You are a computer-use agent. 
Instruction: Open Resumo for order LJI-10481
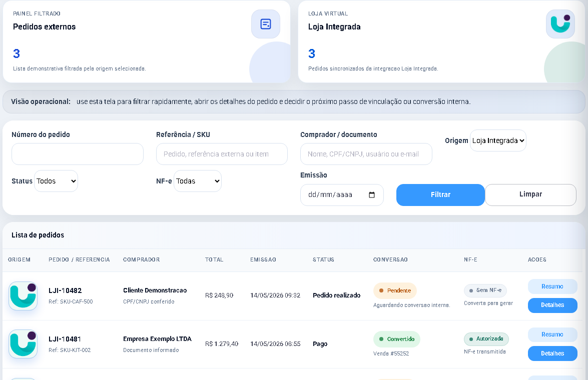[552, 334]
